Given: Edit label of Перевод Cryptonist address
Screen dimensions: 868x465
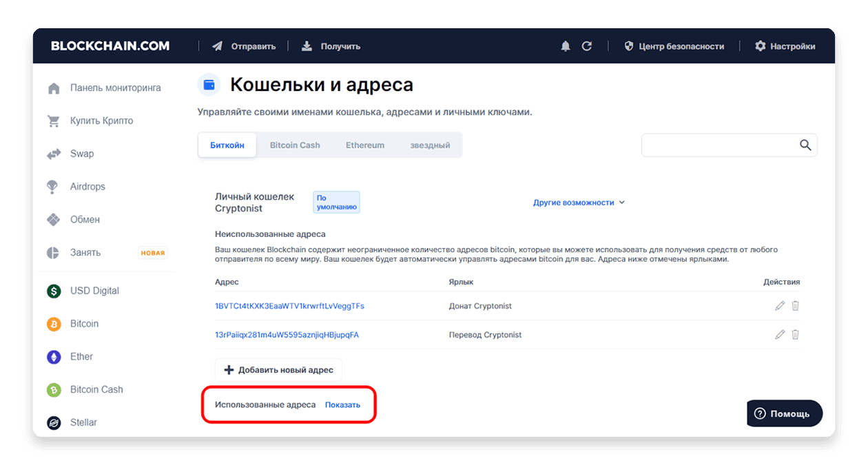Looking at the screenshot, I should pos(780,335).
